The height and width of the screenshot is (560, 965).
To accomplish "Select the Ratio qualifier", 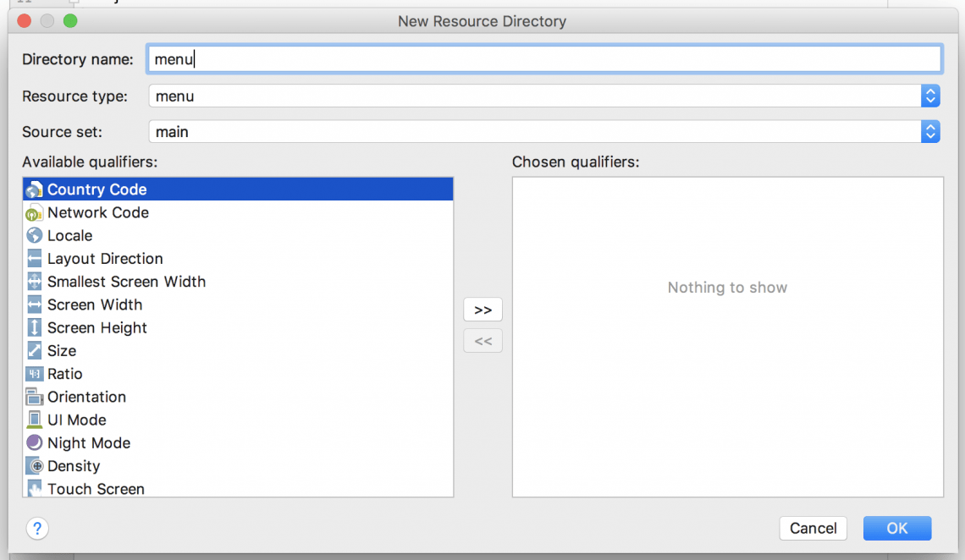I will click(65, 374).
